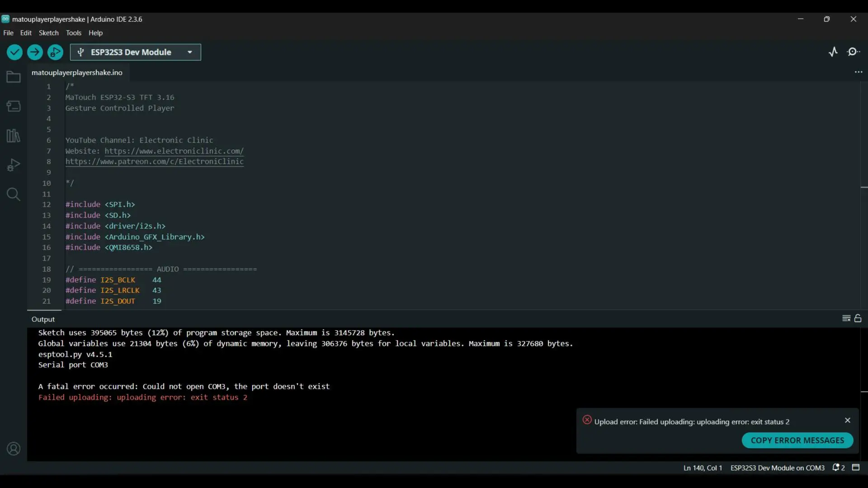Click the editor vertical scrollbar

pos(864,195)
